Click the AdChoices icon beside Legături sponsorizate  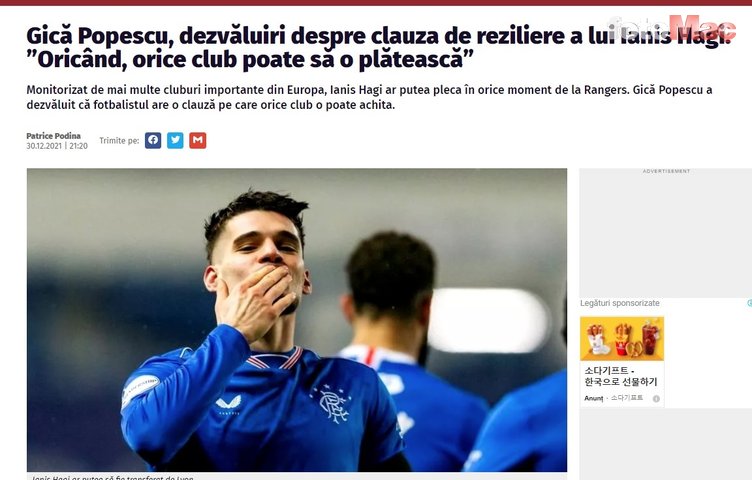click(750, 303)
